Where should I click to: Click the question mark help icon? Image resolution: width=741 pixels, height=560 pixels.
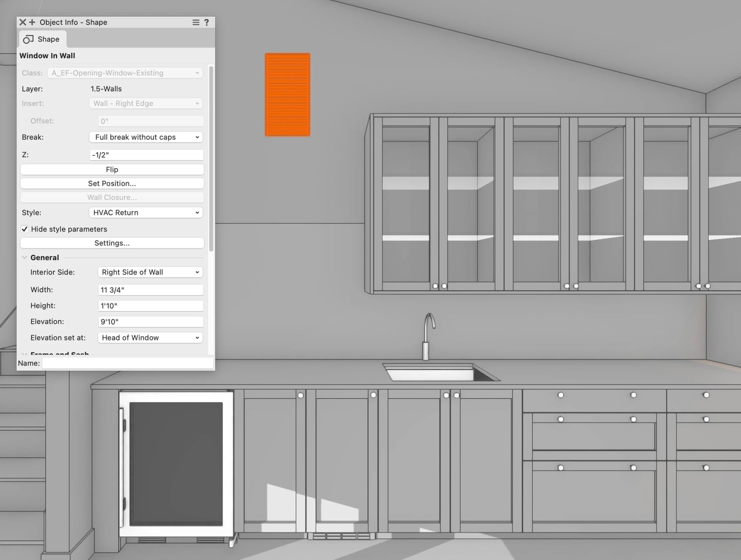click(x=207, y=22)
